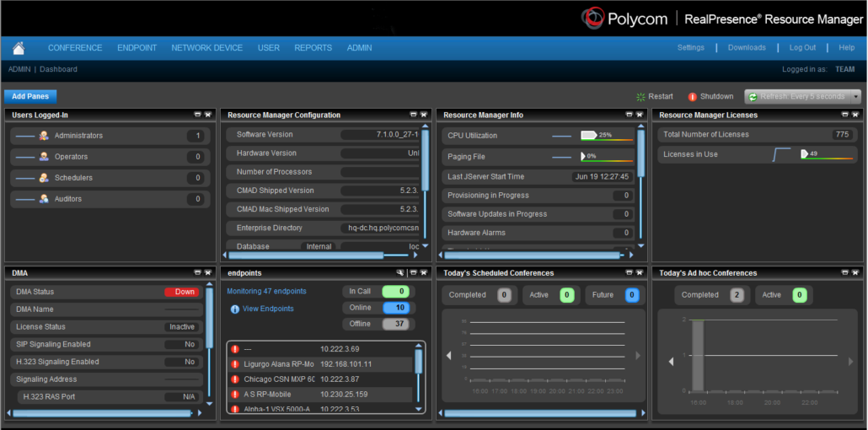This screenshot has width=868, height=430.
Task: Close the endpoints pane
Action: [x=424, y=272]
